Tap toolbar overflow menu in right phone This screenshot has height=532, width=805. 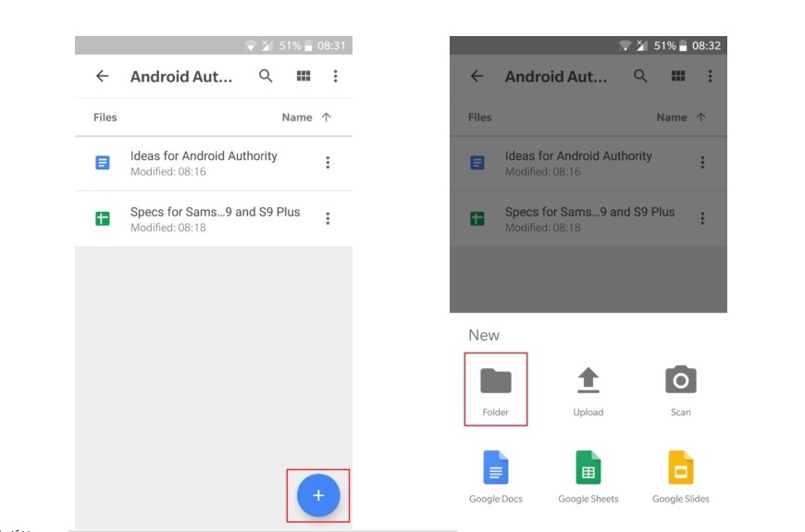click(x=710, y=76)
